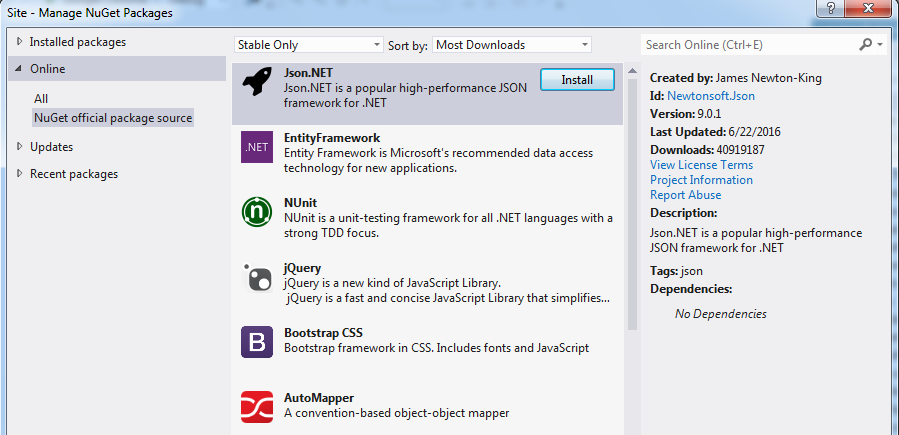Open the Most Downloads sort dropdown
This screenshot has height=435, width=899.
(511, 45)
